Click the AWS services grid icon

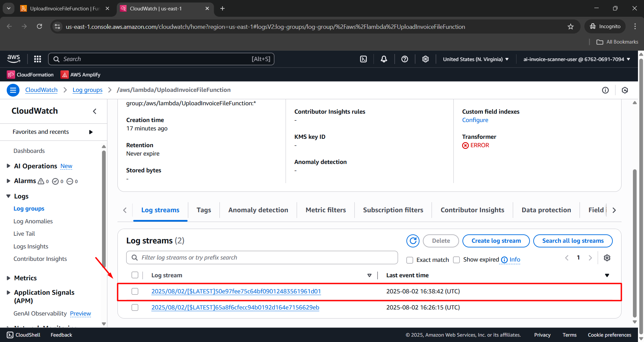(x=37, y=59)
